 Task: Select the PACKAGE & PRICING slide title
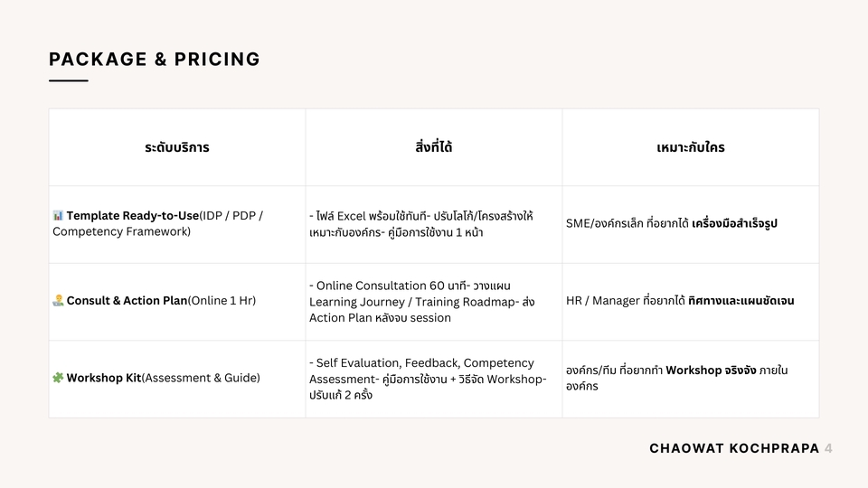coord(155,60)
